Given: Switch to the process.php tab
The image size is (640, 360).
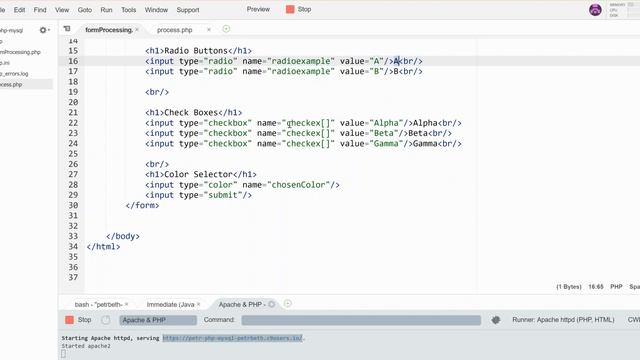Looking at the screenshot, I should pyautogui.click(x=174, y=30).
